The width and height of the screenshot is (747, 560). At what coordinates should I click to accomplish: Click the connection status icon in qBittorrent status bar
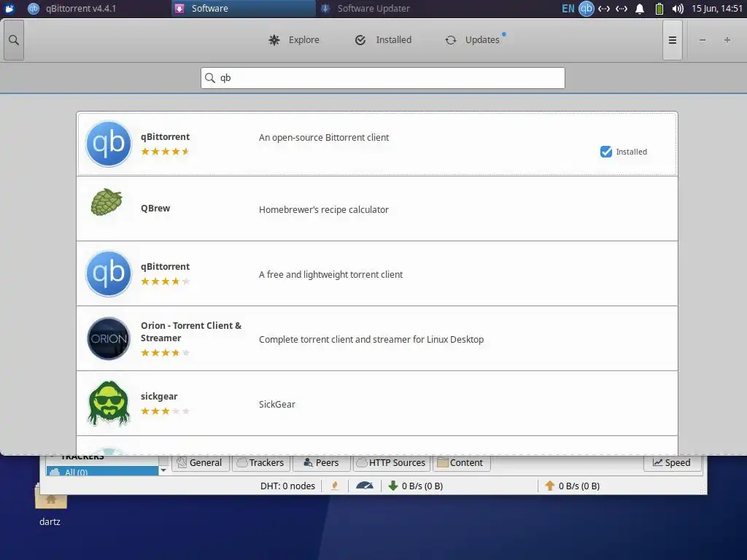(x=335, y=486)
